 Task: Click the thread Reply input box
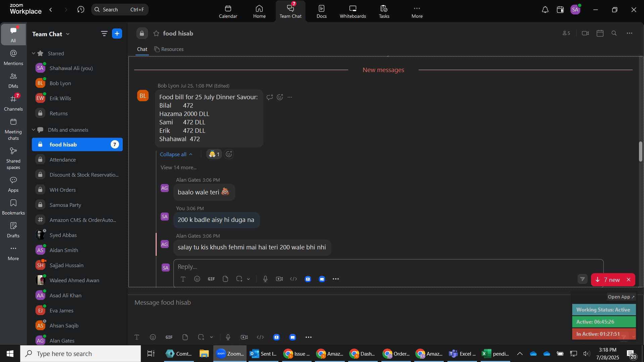point(388,267)
